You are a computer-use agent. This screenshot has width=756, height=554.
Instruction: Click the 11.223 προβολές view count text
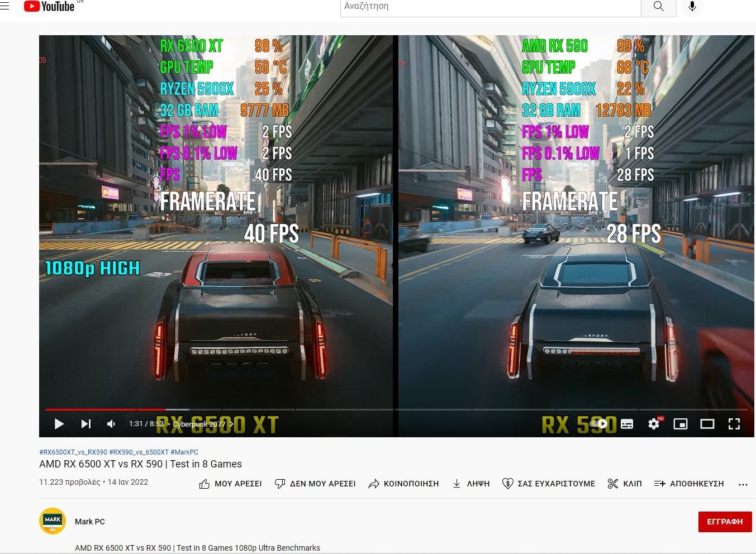70,482
